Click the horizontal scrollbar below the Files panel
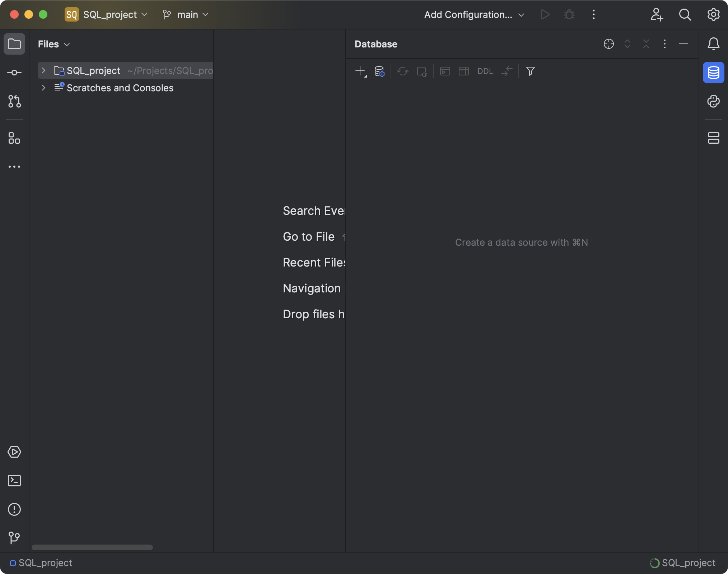 coord(92,547)
